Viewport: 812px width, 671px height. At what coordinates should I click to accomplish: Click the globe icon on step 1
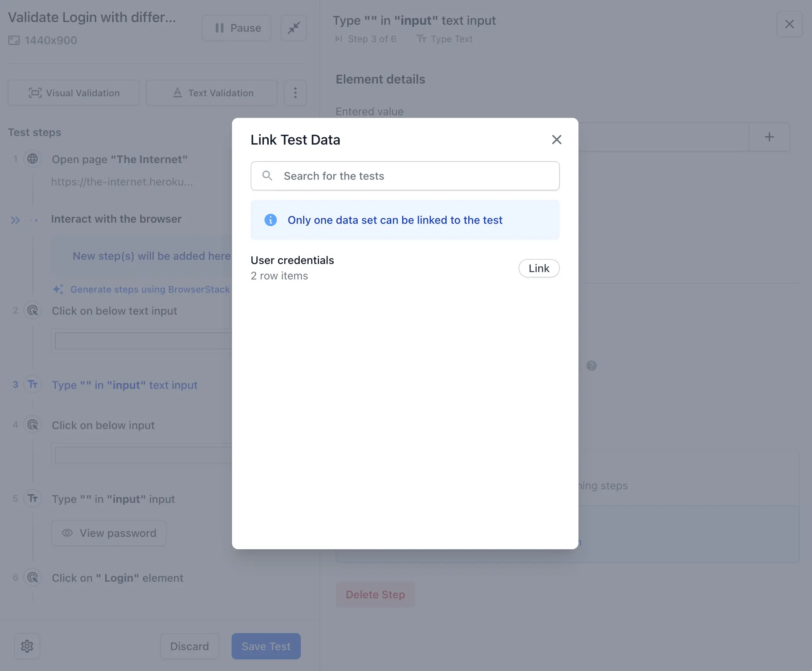[x=33, y=158]
